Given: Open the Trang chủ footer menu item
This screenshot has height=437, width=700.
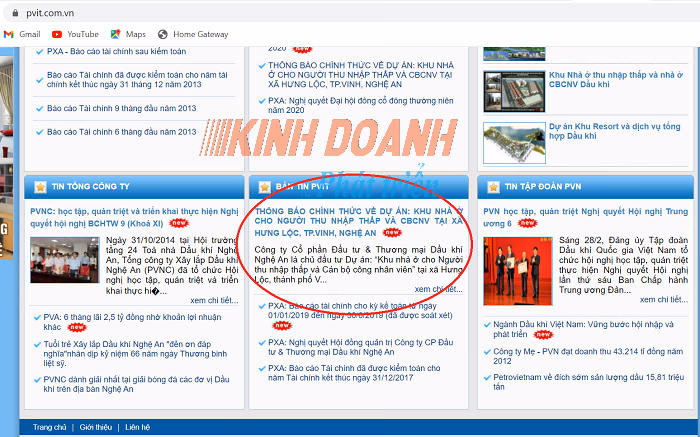Looking at the screenshot, I should [x=49, y=427].
